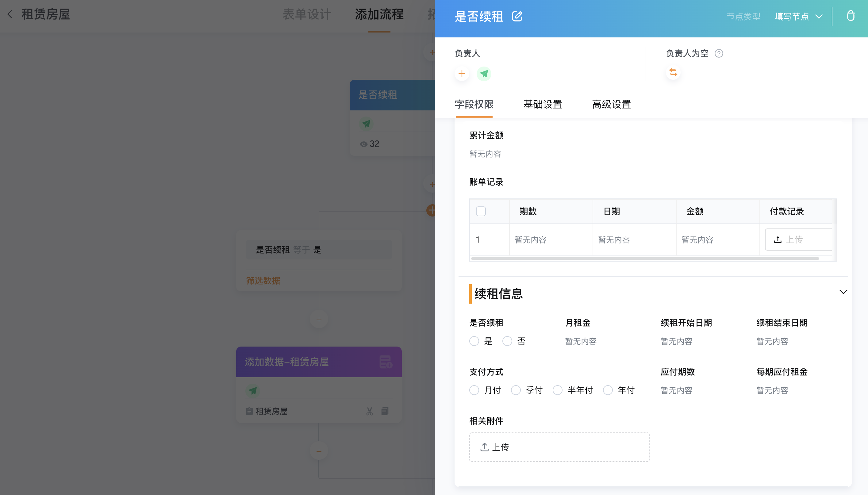Viewport: 868px width, 495px height.
Task: Click the 金额 cell in row 1
Action: (x=718, y=240)
